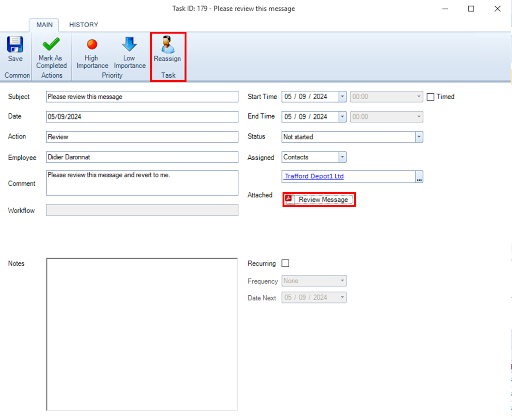Set the task to Low Importance

130,53
